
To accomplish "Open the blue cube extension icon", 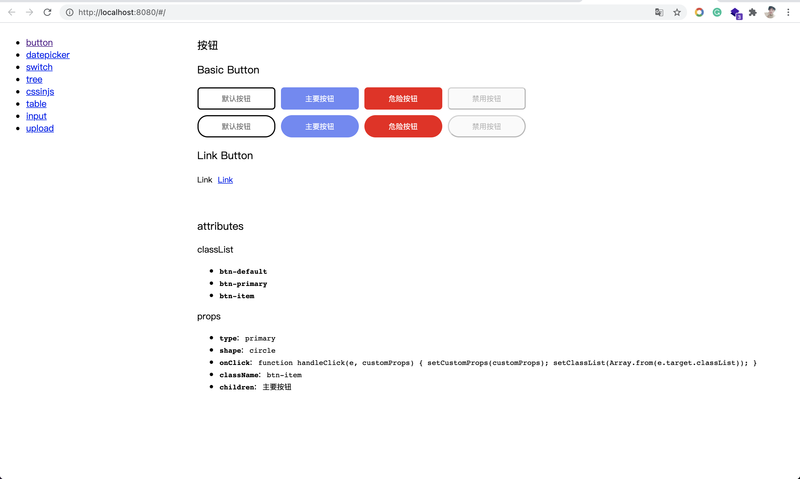I will pos(736,13).
